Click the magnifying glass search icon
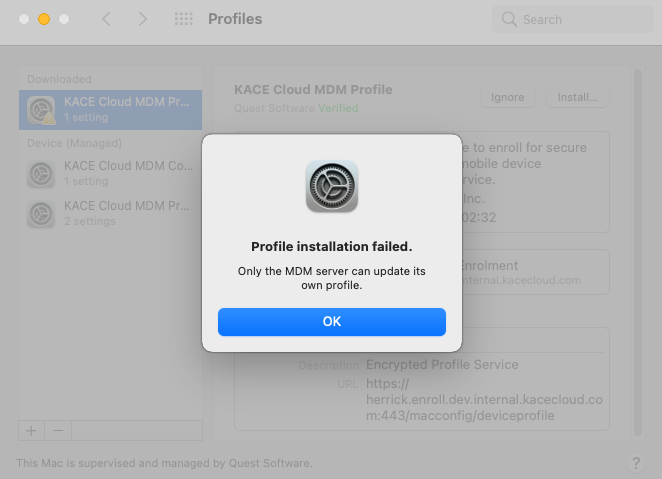 point(510,19)
